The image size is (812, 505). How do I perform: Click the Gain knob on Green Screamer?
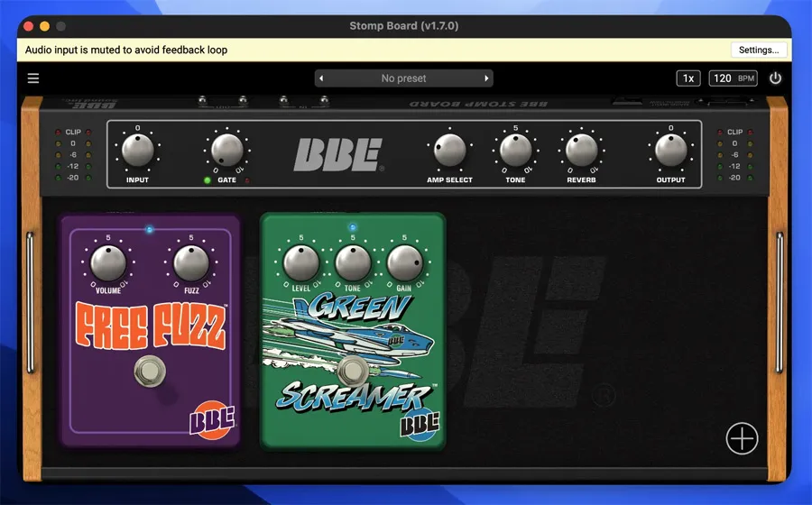404,262
